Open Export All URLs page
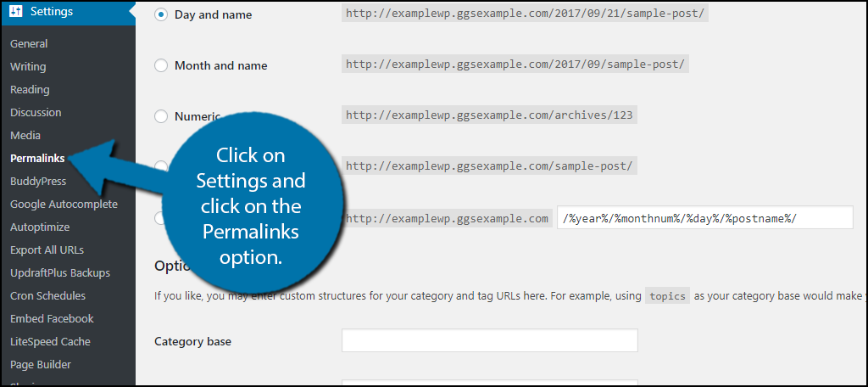Screen dimensions: 868x387 coord(47,250)
